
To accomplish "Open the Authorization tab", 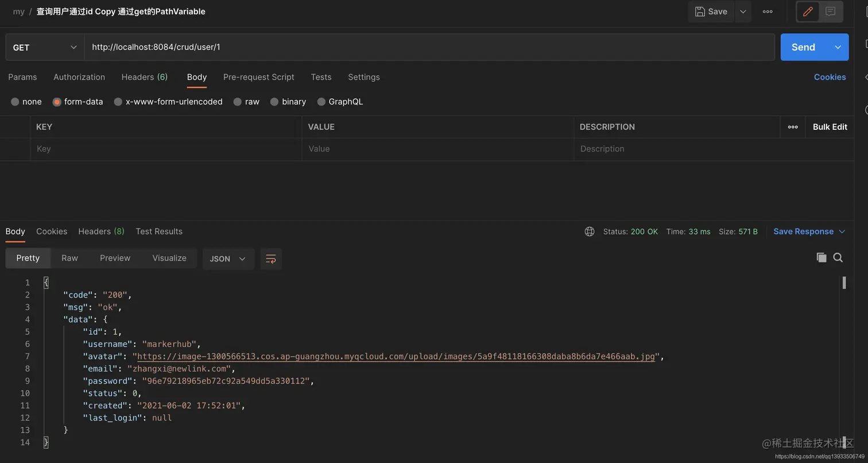I will tap(79, 77).
